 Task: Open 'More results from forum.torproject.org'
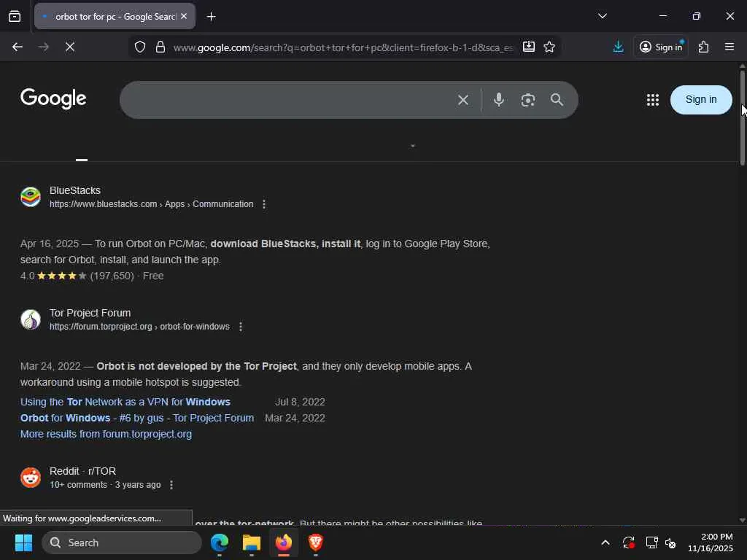[106, 435]
